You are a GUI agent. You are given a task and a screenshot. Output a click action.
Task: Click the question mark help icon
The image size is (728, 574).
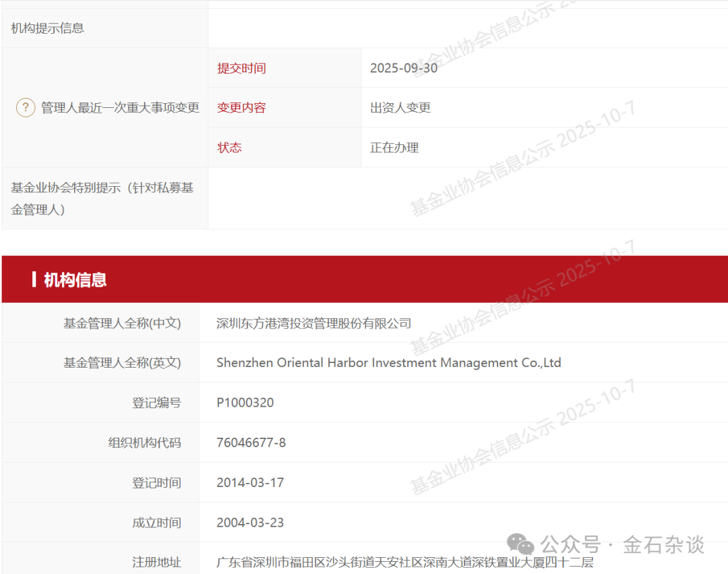pyautogui.click(x=26, y=107)
